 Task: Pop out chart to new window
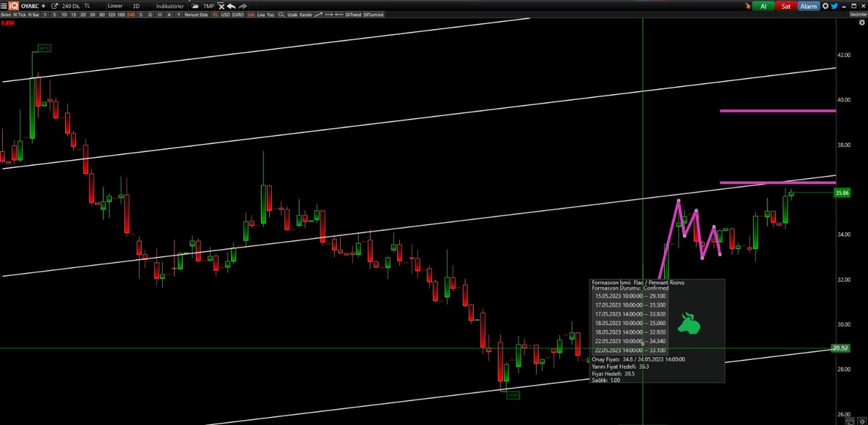(x=55, y=6)
